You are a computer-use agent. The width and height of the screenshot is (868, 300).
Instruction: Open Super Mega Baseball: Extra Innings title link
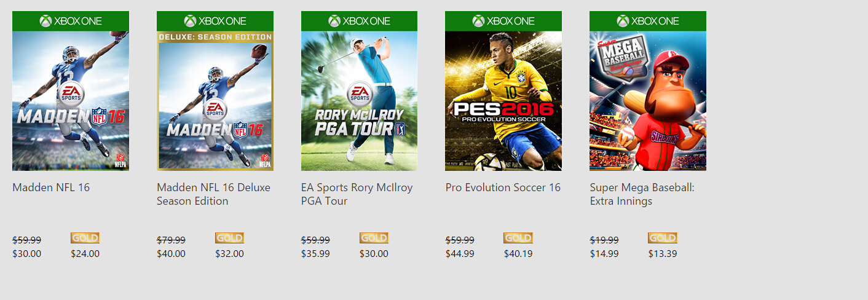(x=642, y=194)
